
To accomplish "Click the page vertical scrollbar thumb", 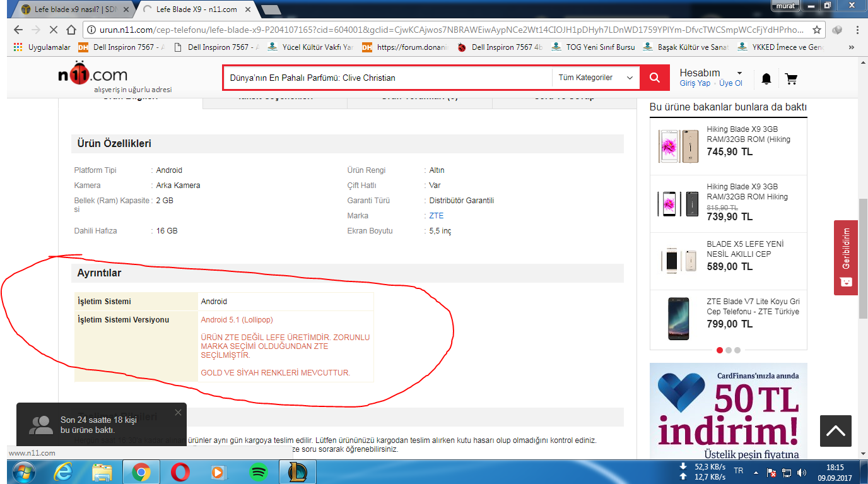I will pyautogui.click(x=862, y=259).
